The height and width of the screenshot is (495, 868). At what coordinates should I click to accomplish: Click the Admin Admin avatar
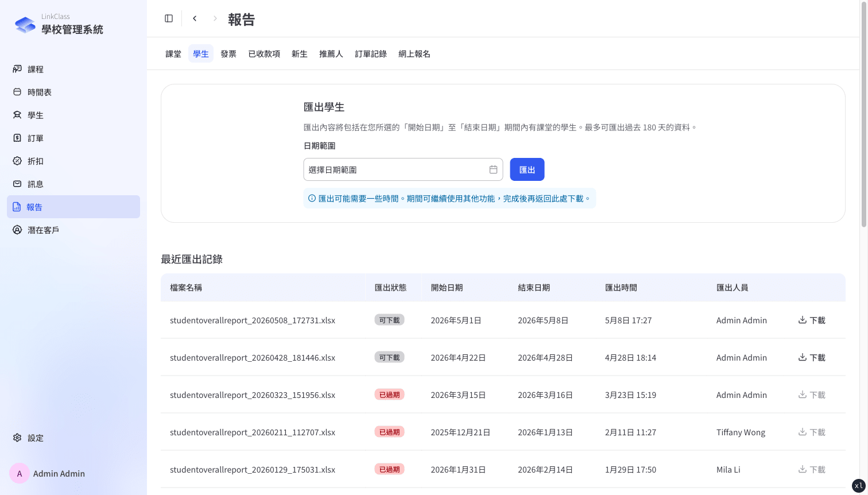pyautogui.click(x=20, y=473)
